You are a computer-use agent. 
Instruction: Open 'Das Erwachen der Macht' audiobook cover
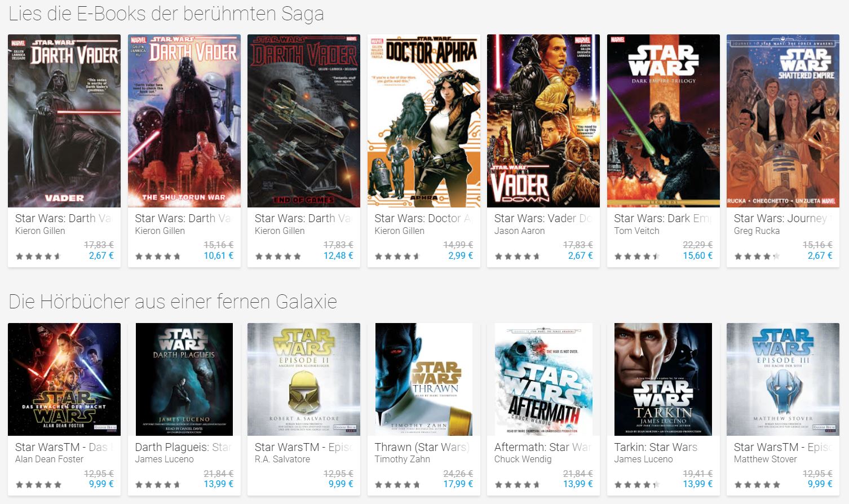(x=64, y=379)
